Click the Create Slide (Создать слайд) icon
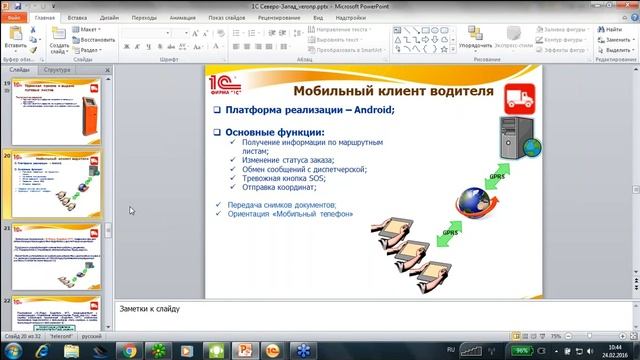The image size is (640, 360). pyautogui.click(x=58, y=33)
